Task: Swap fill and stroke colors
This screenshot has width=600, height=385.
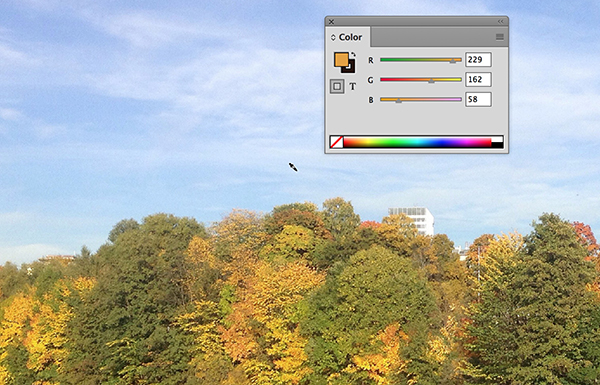Action: 353,55
